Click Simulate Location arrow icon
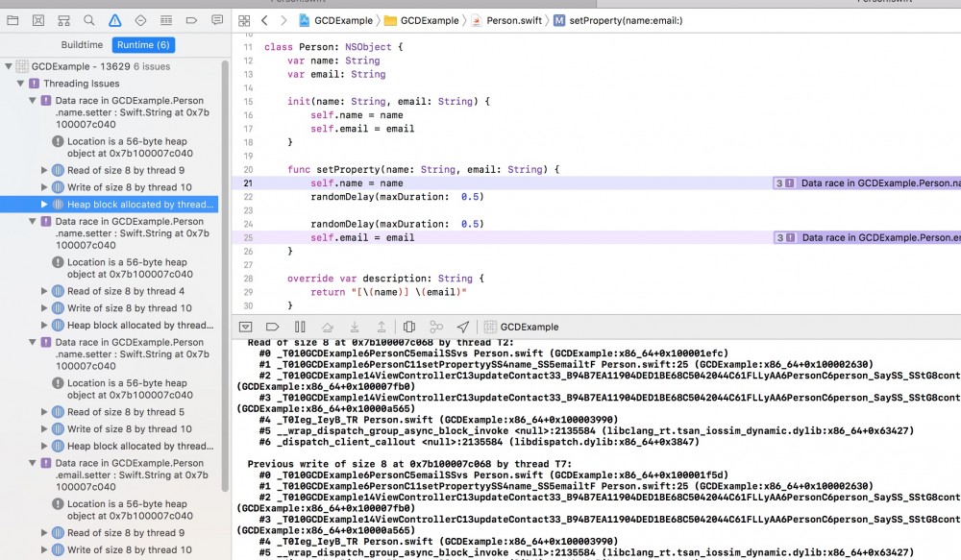The width and height of the screenshot is (961, 560). tap(463, 327)
